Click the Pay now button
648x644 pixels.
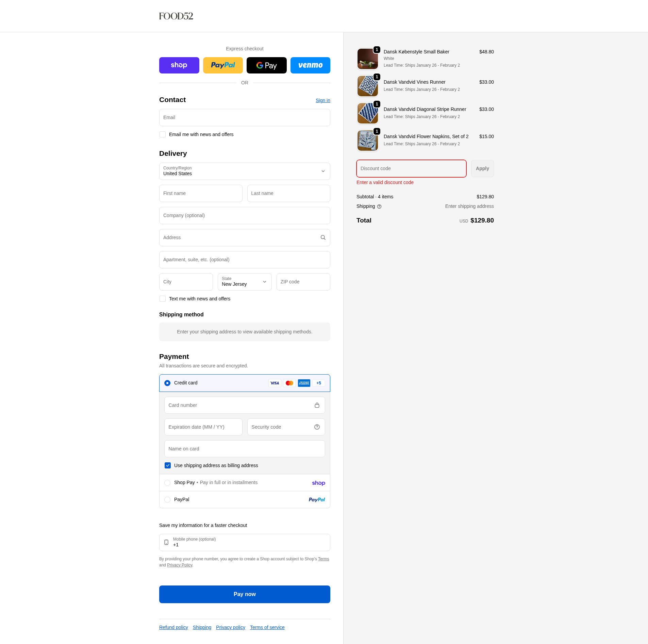coord(244,594)
